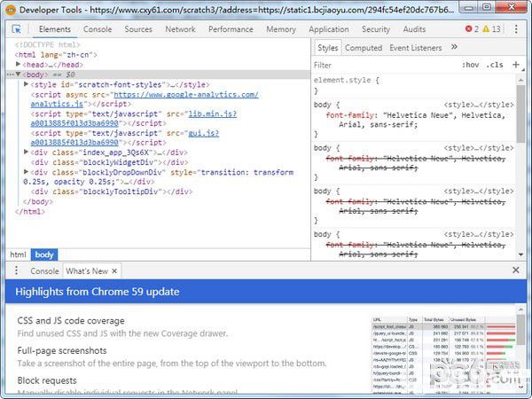The width and height of the screenshot is (532, 399).
Task: Click the html breadcrumb
Action: pos(18,254)
